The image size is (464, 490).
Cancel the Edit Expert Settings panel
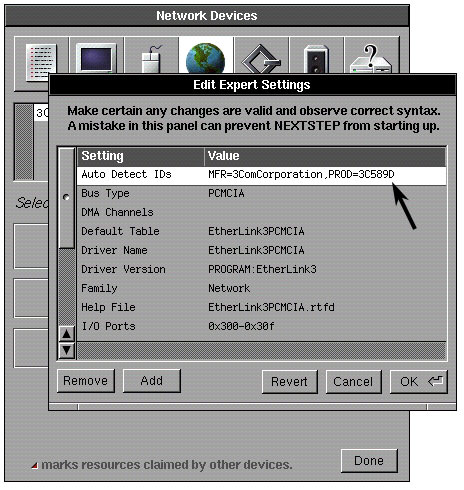[x=353, y=382]
